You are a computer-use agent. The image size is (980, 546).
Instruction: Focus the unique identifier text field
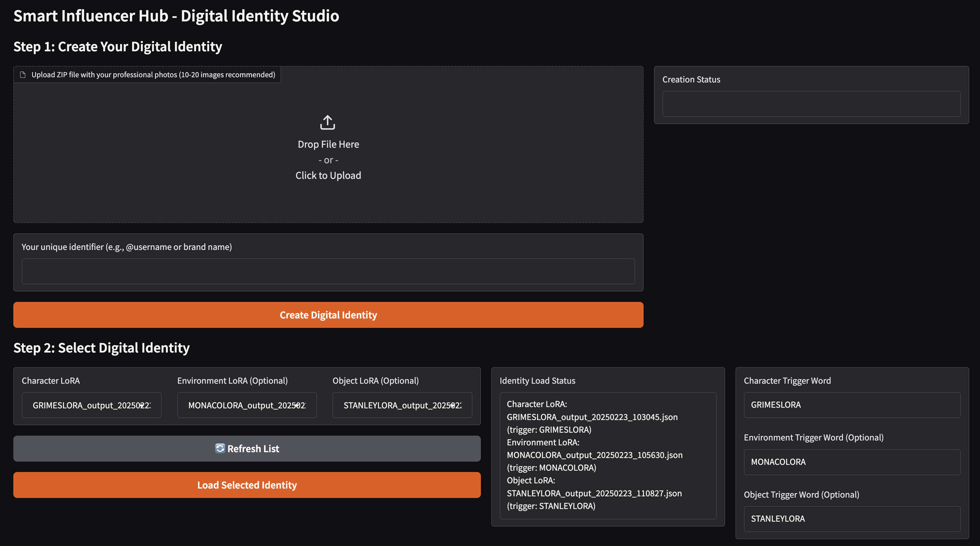coord(328,271)
